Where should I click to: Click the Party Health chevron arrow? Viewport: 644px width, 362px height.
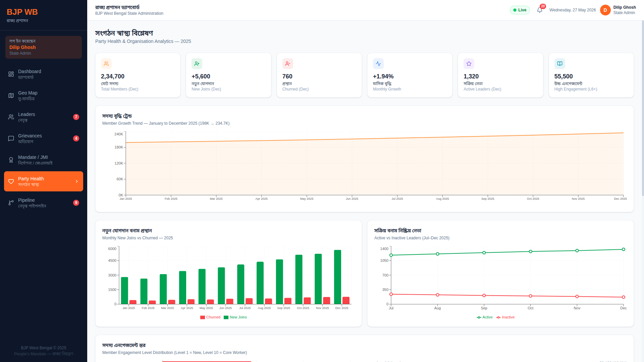point(77,181)
